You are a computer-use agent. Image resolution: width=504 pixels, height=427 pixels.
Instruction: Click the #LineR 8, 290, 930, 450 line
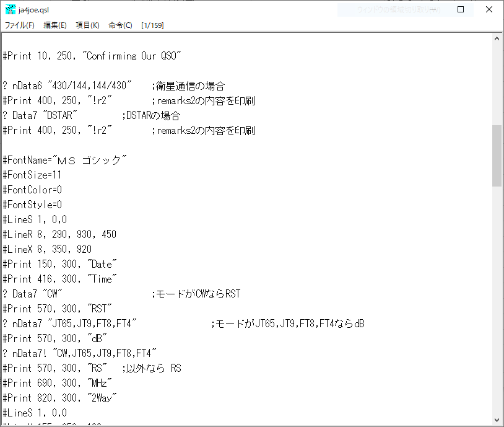point(59,234)
